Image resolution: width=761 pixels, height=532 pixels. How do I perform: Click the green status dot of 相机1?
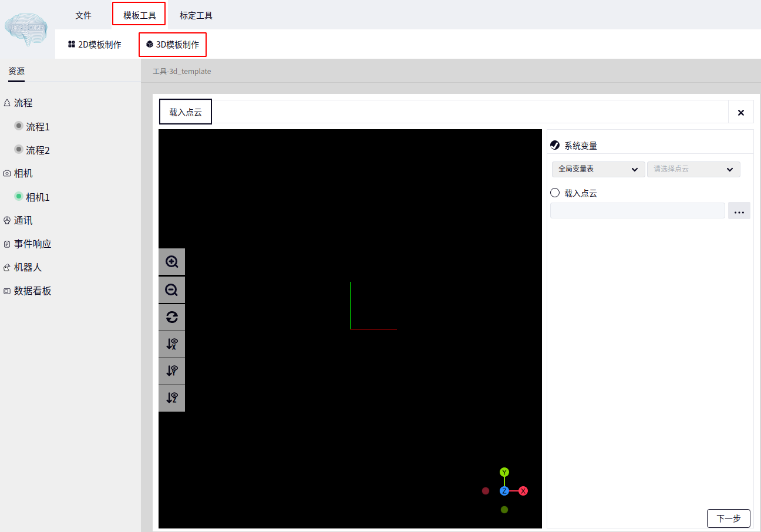(19, 196)
